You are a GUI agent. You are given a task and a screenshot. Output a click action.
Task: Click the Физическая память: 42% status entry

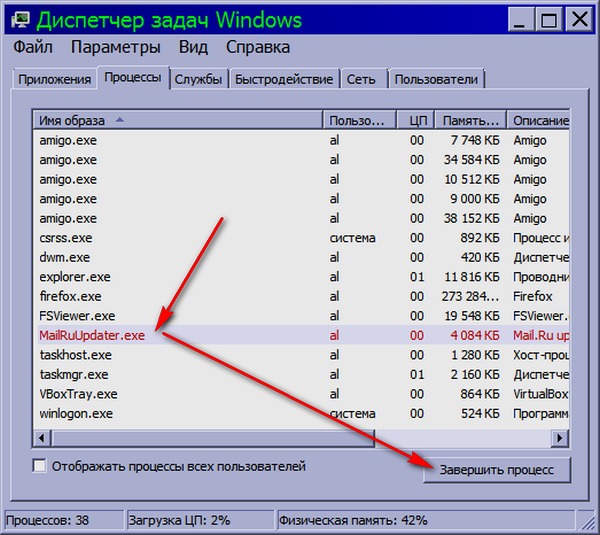coord(426,520)
